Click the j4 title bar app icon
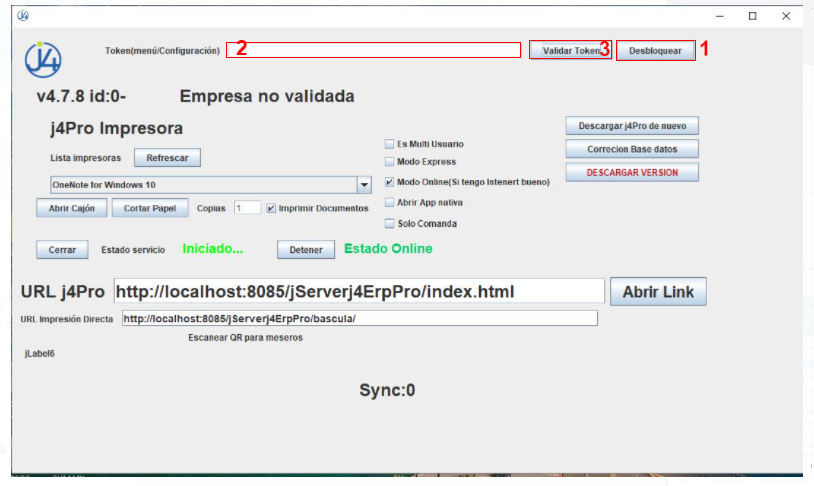 (x=23, y=16)
